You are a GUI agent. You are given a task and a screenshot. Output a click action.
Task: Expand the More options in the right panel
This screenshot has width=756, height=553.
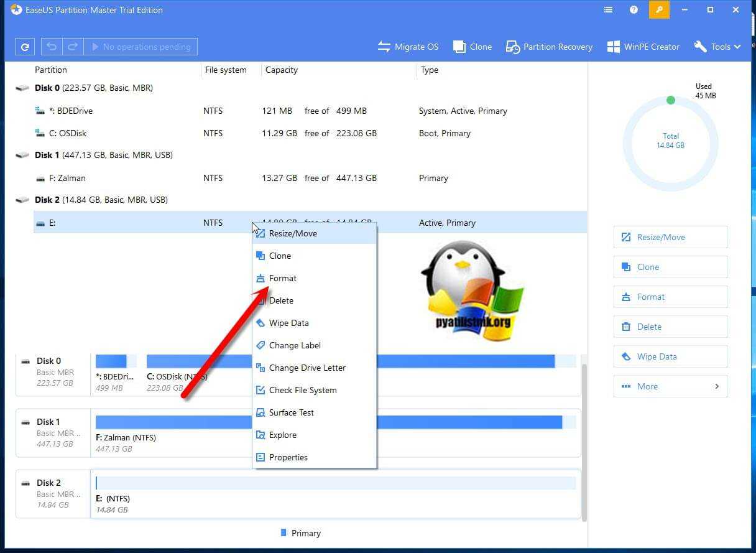pyautogui.click(x=670, y=386)
